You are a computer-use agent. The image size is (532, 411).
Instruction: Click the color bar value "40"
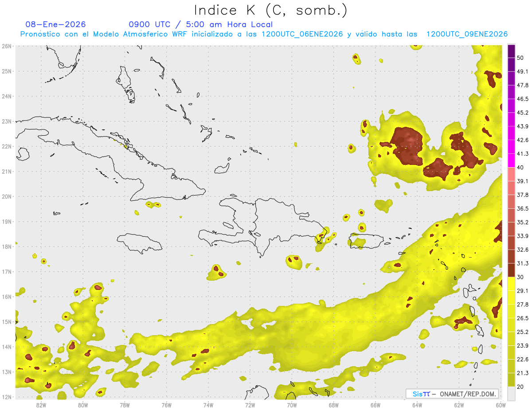520,168
